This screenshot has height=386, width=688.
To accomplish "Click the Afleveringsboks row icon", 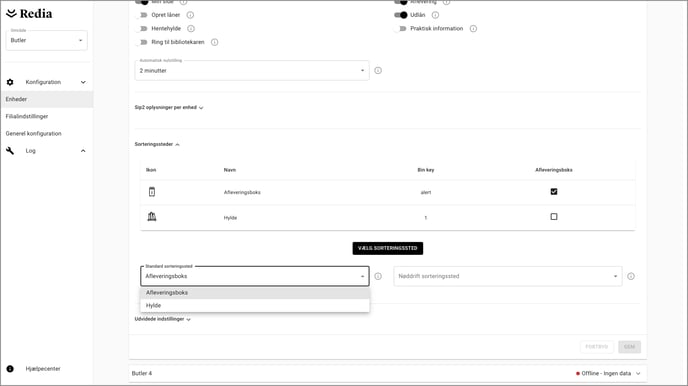I will 152,192.
